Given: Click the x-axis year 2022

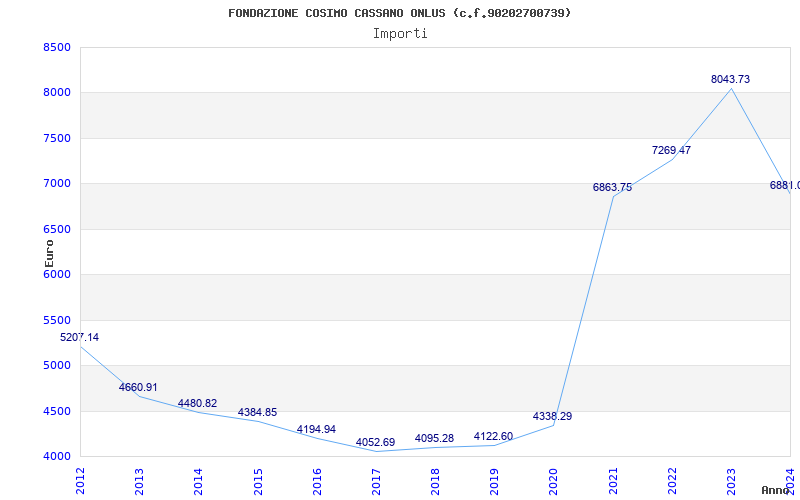Looking at the screenshot, I should point(672,482).
